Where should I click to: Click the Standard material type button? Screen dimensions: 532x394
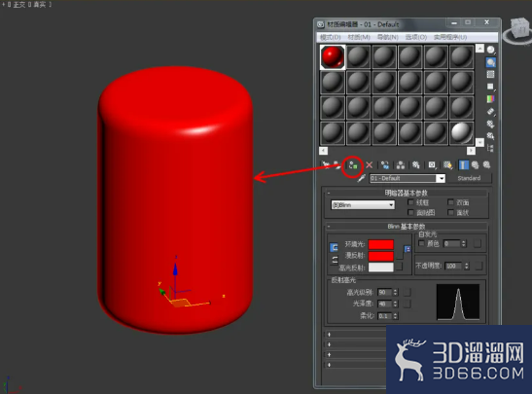(x=469, y=178)
